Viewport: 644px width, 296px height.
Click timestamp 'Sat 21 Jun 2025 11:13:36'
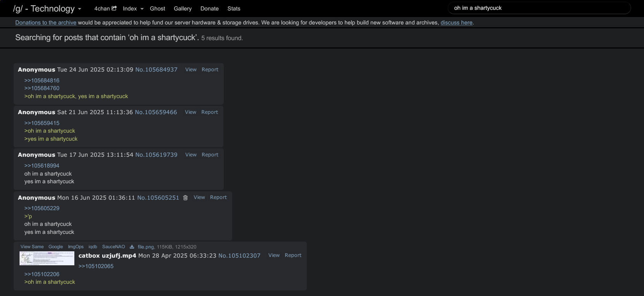pyautogui.click(x=95, y=112)
